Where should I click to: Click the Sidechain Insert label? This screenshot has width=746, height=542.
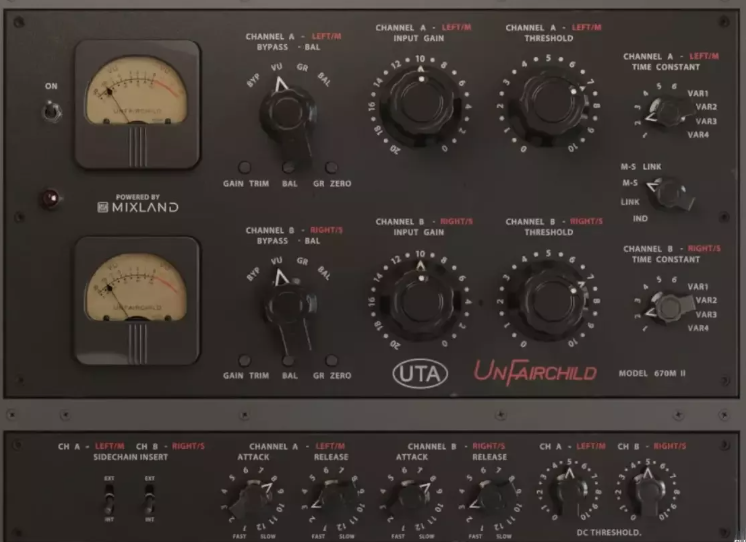coord(130,457)
